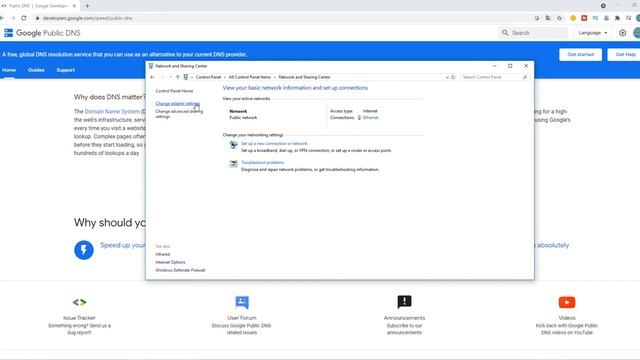
Task: Click the lightning Speed up icon
Action: tap(84, 250)
